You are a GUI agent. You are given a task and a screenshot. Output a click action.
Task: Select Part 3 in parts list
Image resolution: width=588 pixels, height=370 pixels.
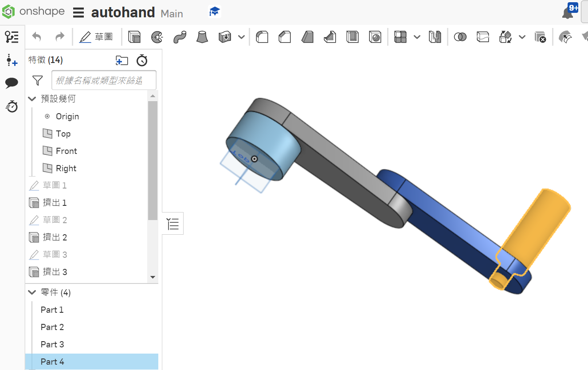pyautogui.click(x=52, y=344)
